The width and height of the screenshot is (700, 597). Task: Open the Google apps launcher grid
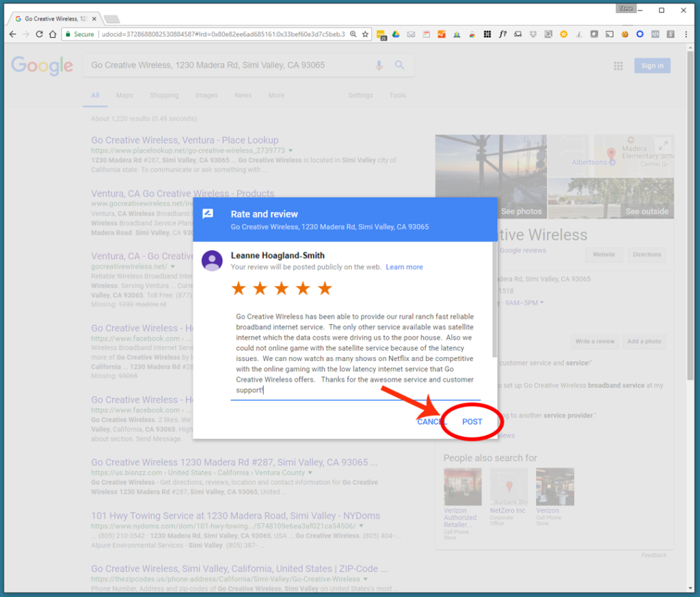618,66
